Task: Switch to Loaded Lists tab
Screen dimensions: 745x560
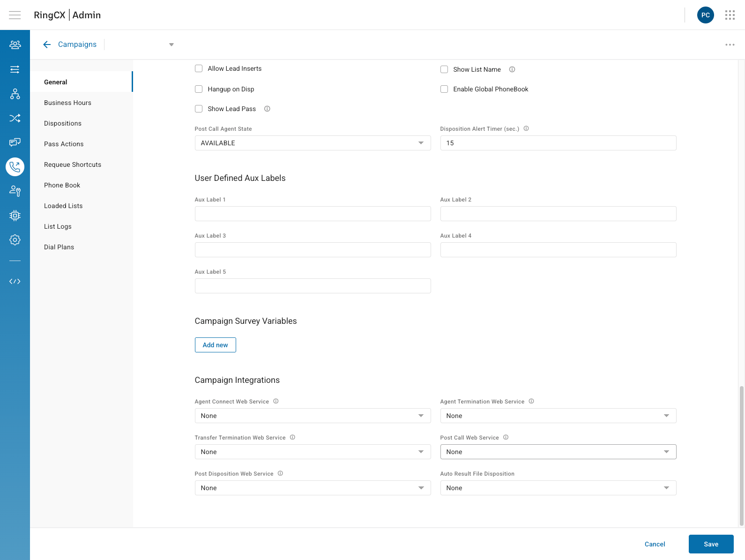Action: pos(82,206)
